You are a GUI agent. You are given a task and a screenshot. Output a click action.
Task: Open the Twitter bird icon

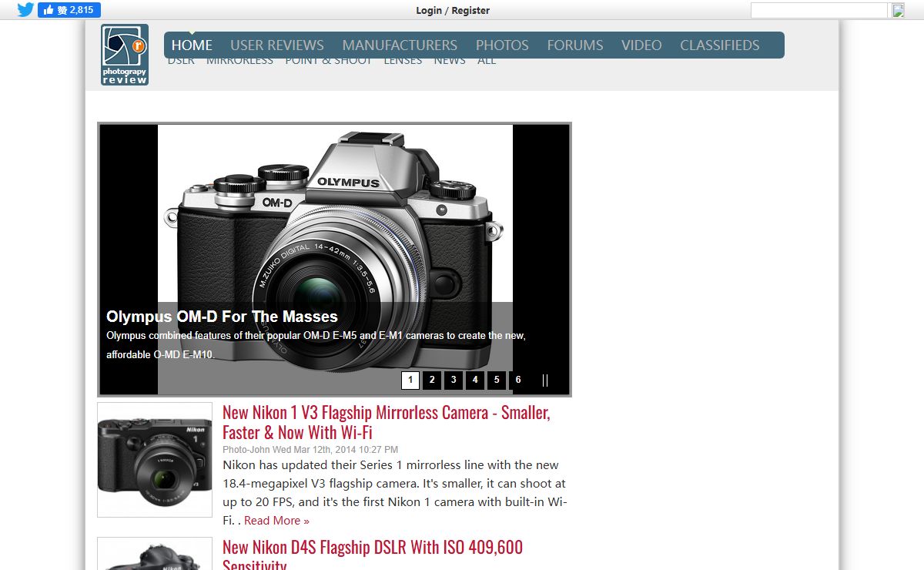tap(25, 10)
